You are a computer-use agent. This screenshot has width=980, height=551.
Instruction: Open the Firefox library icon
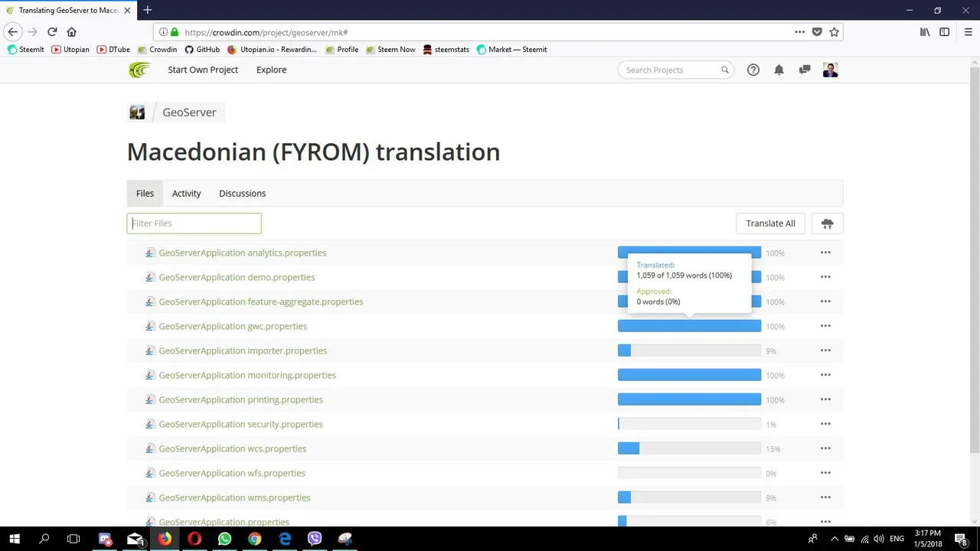pos(925,32)
